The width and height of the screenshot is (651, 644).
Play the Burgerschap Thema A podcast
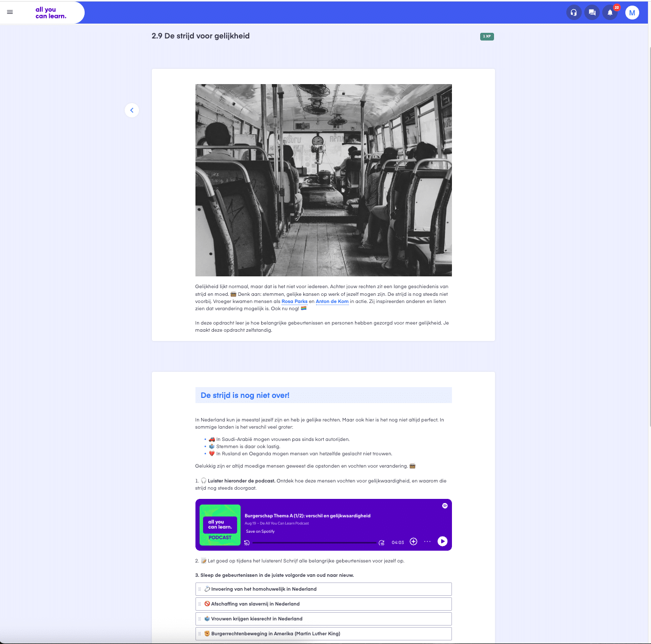click(442, 541)
